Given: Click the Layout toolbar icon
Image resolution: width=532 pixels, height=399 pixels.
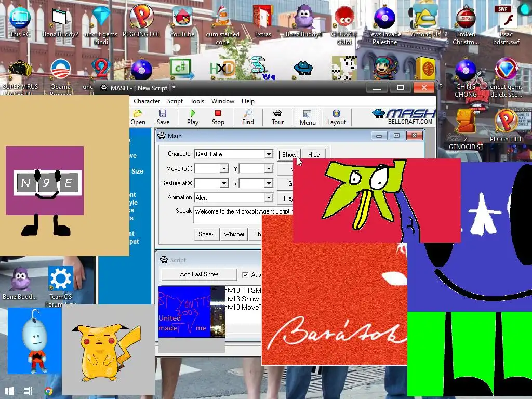Looking at the screenshot, I should click(x=336, y=117).
